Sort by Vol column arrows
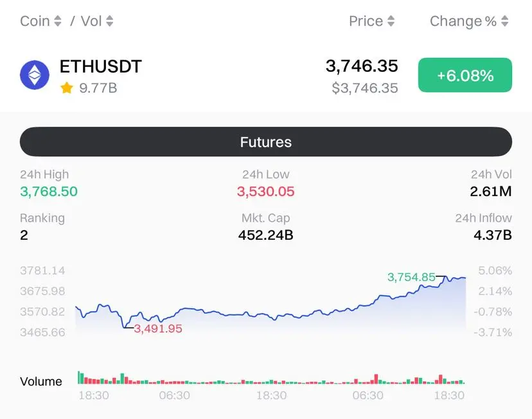The image size is (532, 419). coord(110,21)
